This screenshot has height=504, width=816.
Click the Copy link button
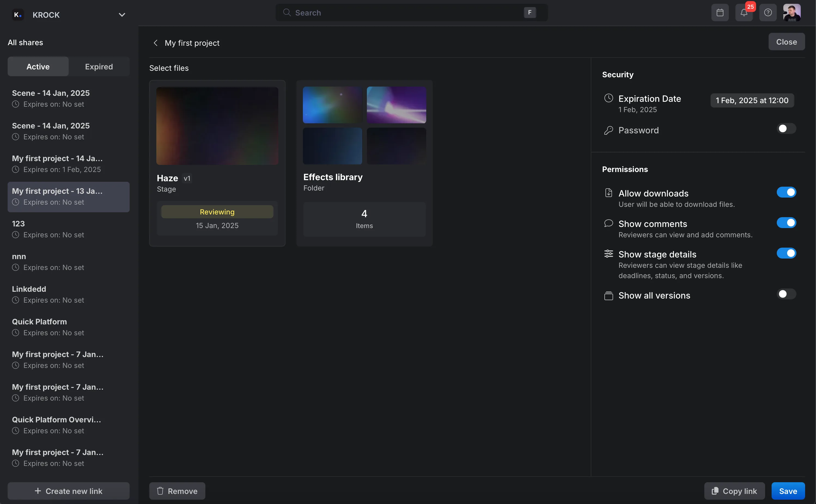734,491
